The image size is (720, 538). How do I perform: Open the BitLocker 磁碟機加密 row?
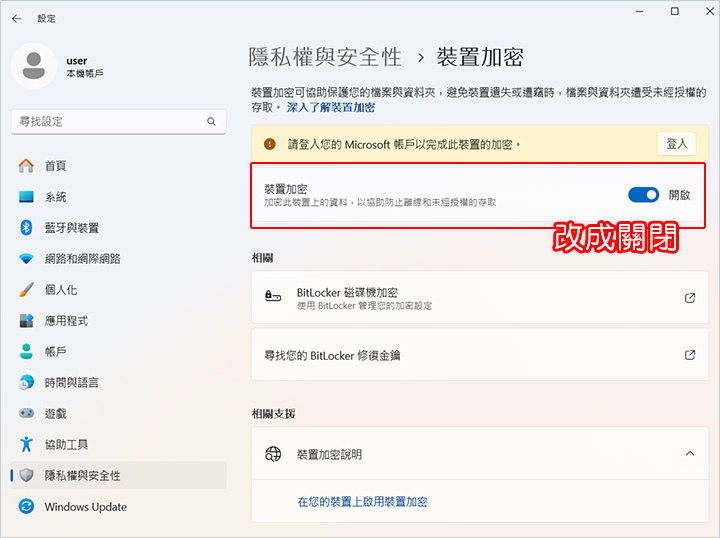point(480,297)
